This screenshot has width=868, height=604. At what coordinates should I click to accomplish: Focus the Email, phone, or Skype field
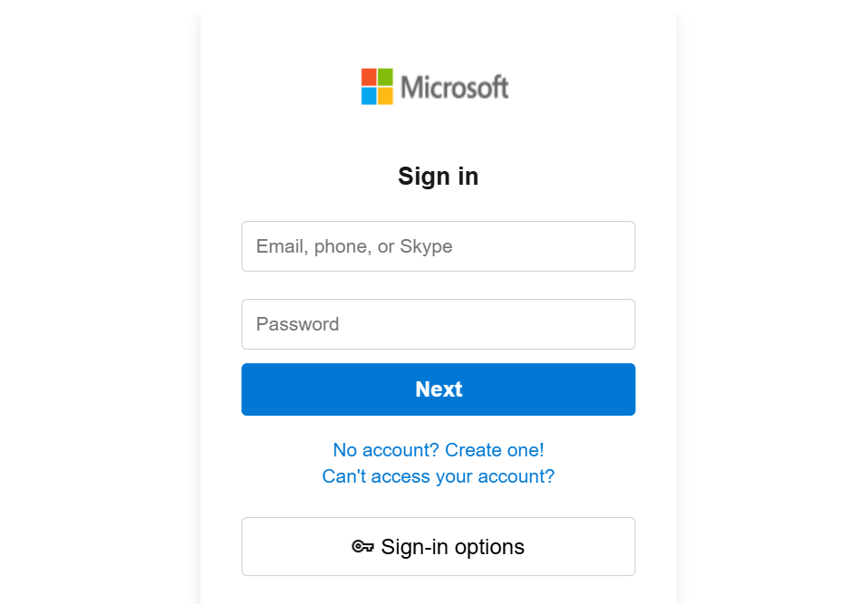(438, 246)
